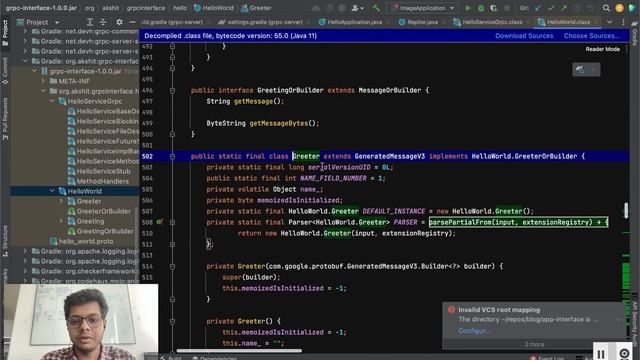Click Collapse All icon in Project panel
This screenshot has width=640, height=360.
[x=103, y=22]
